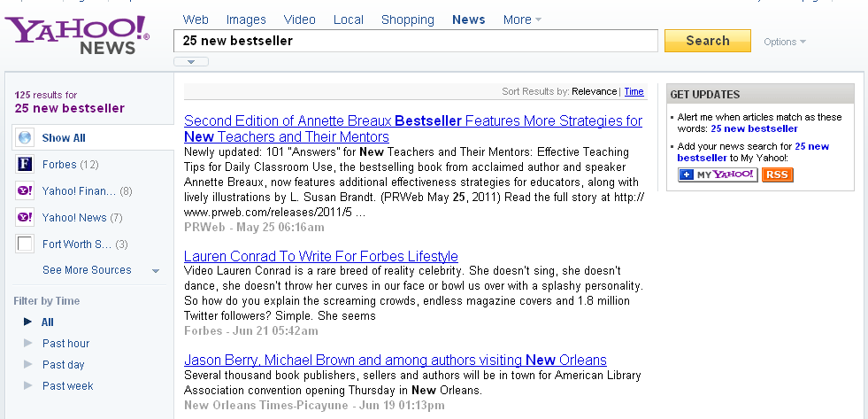Click the RSS feed button
868x419 pixels.
coord(777,175)
